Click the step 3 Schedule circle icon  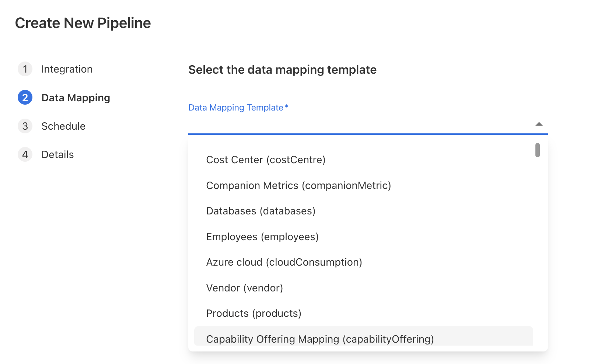tap(25, 126)
